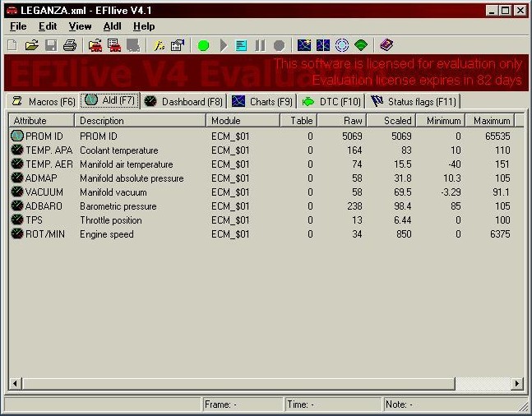Sort by the Description column header
The image size is (532, 416).
point(140,121)
